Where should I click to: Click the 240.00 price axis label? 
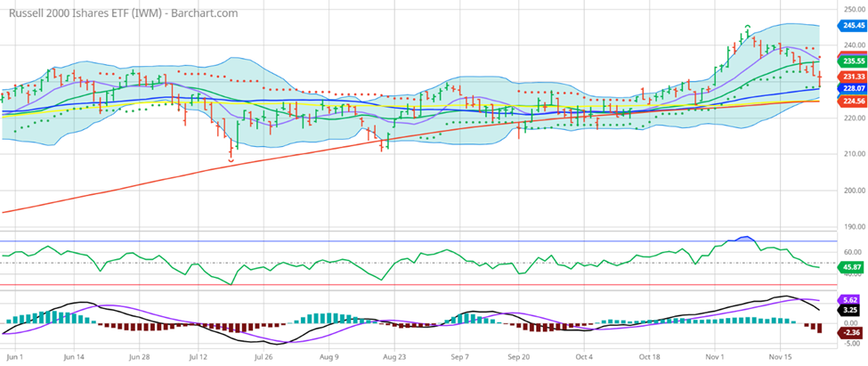click(x=854, y=45)
